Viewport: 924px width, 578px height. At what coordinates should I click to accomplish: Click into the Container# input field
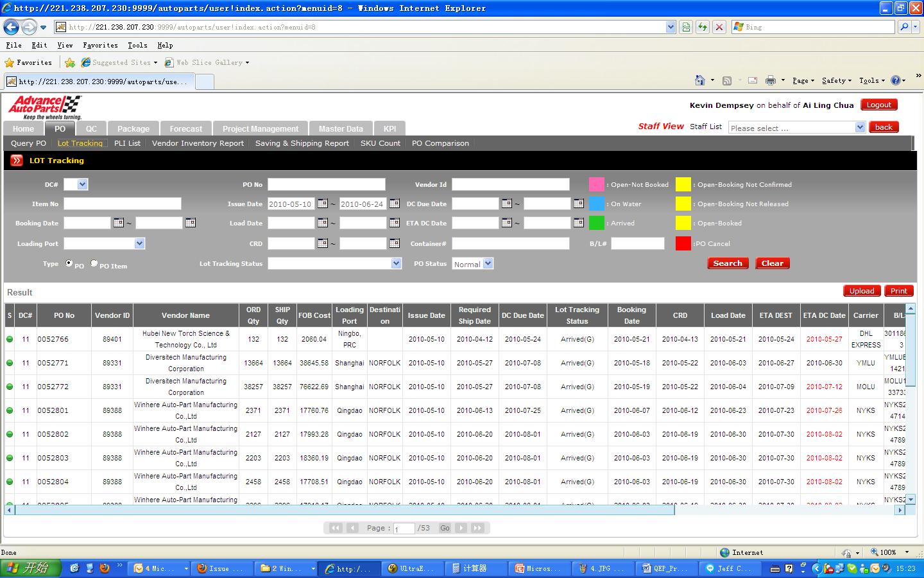coord(510,243)
